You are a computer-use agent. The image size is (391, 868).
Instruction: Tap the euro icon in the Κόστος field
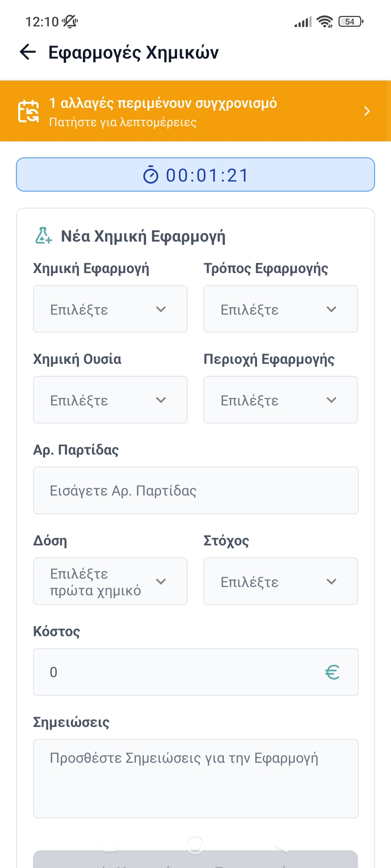click(x=332, y=672)
